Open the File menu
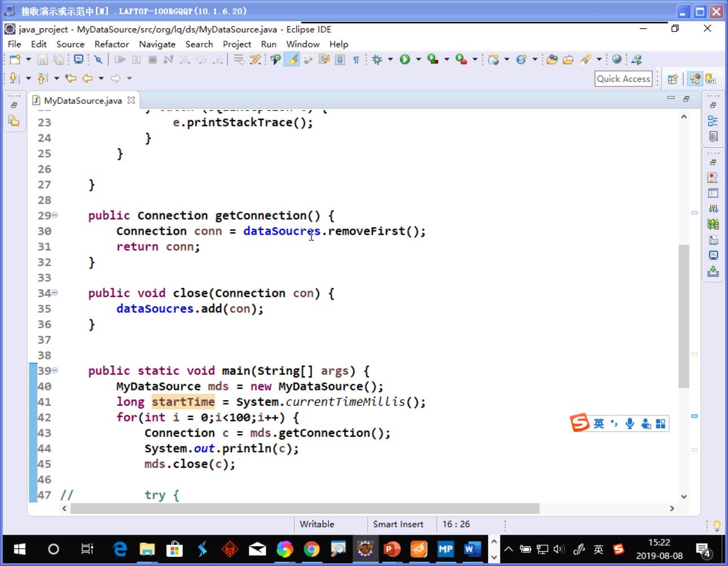This screenshot has width=728, height=566. [14, 44]
